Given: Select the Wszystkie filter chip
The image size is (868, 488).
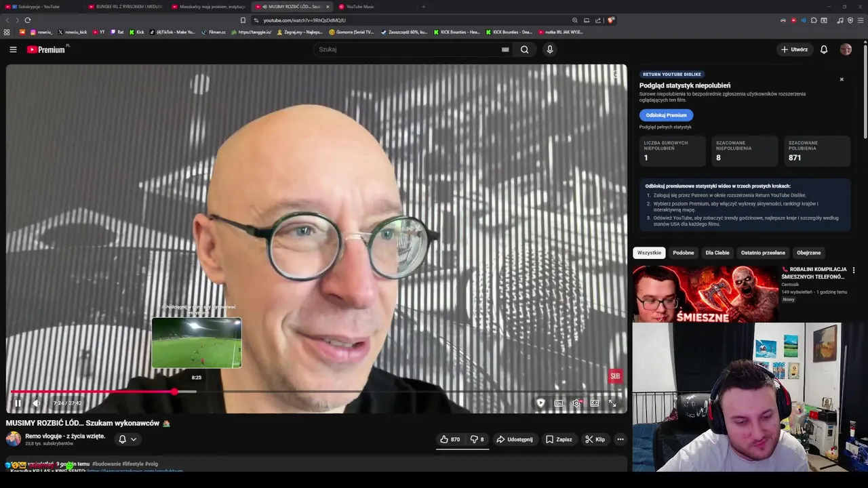Looking at the screenshot, I should [x=649, y=253].
